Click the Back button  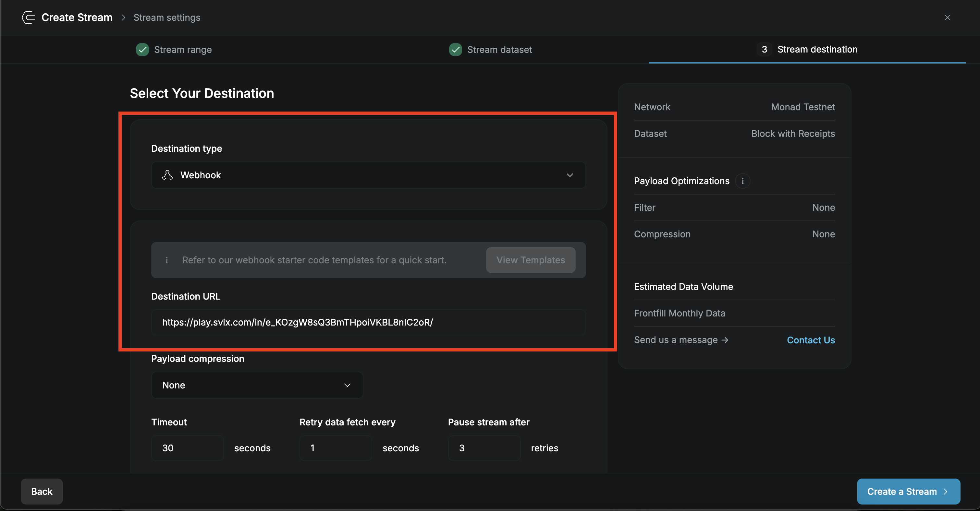(x=42, y=491)
